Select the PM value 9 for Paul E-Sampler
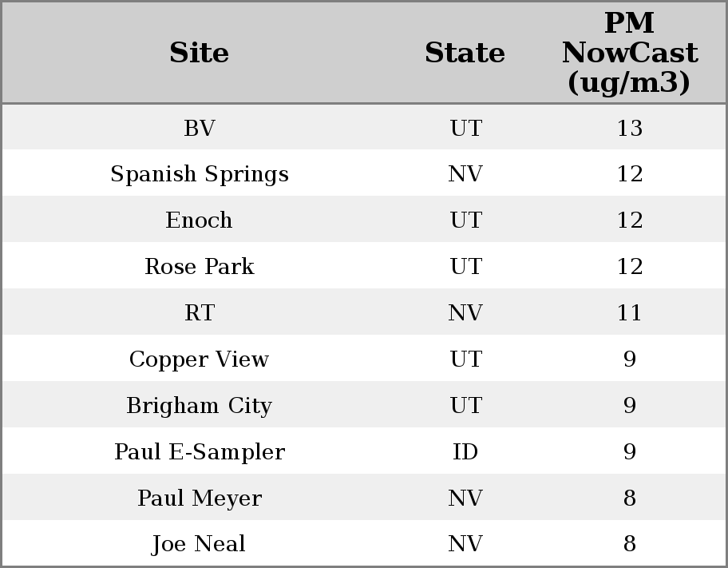 (629, 452)
